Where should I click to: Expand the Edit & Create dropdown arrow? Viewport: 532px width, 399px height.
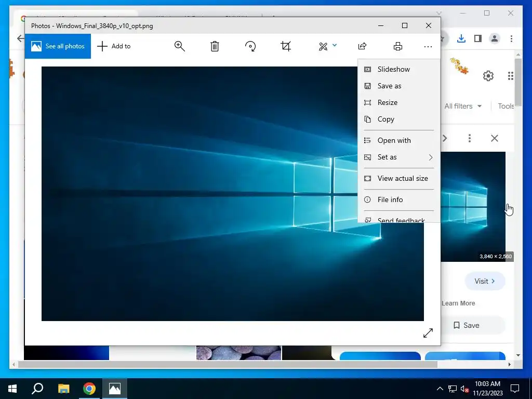pos(335,45)
